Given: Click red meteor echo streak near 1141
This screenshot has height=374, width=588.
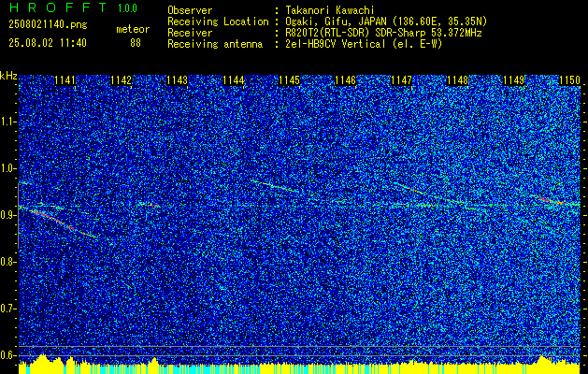Looking at the screenshot, I should point(64,224).
